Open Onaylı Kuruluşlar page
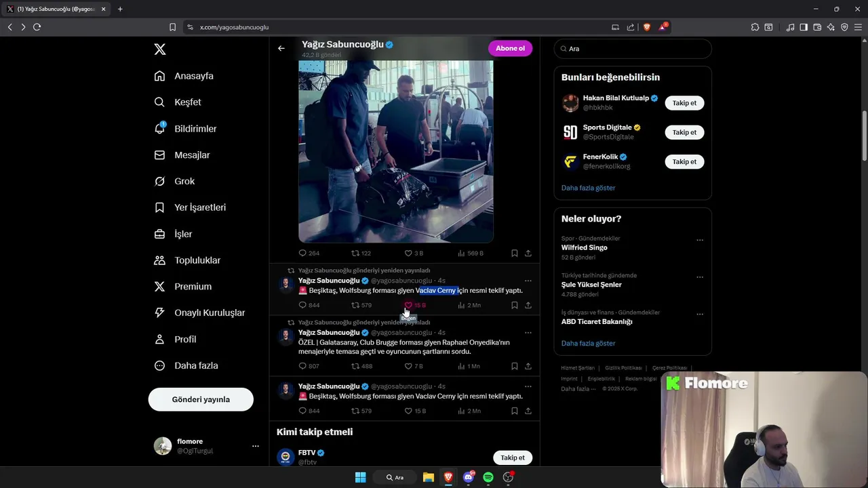This screenshot has height=488, width=868. (199, 313)
